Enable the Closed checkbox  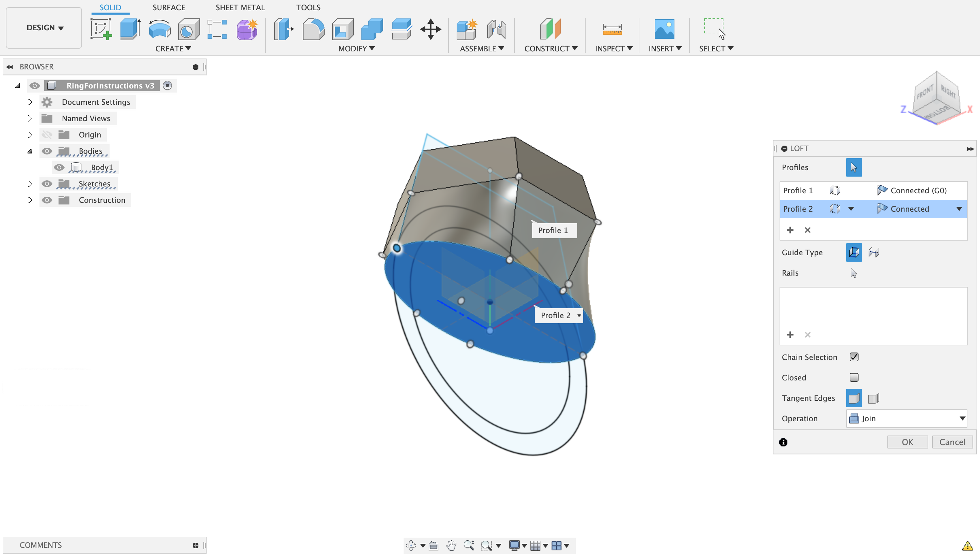tap(854, 377)
